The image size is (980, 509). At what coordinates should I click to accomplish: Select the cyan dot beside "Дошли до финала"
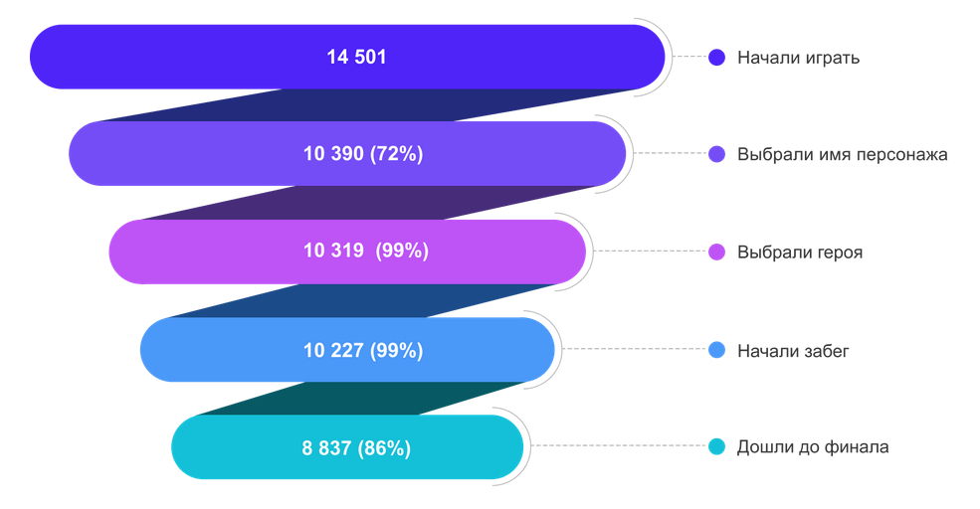(716, 447)
